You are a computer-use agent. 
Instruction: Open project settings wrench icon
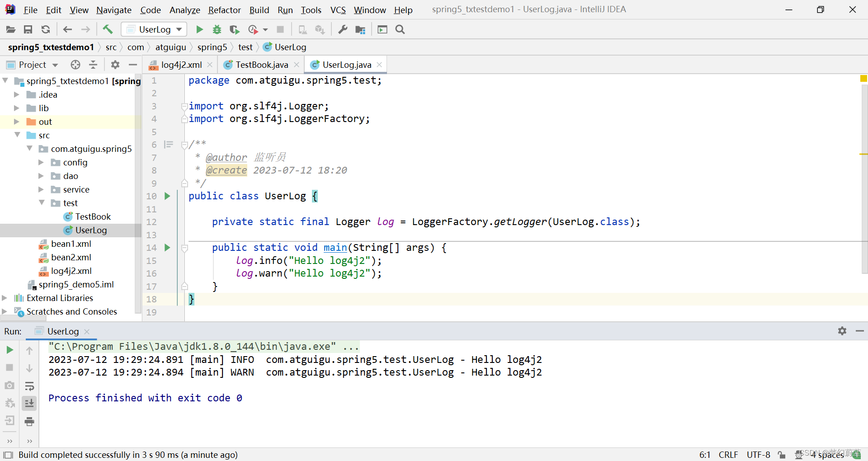(343, 29)
